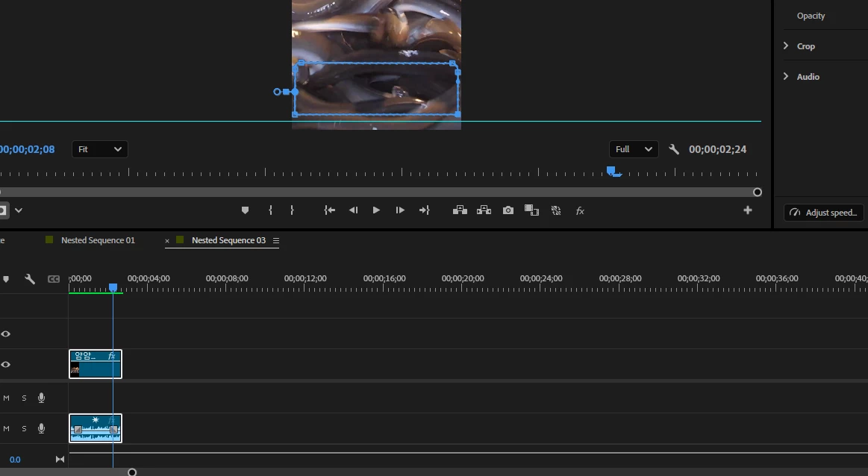868x476 pixels.
Task: Click the timeline playhead handle
Action: [x=113, y=287]
